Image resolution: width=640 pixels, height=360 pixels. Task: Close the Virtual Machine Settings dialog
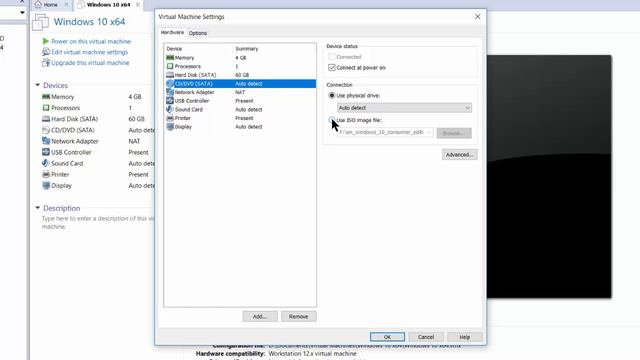coord(477,17)
